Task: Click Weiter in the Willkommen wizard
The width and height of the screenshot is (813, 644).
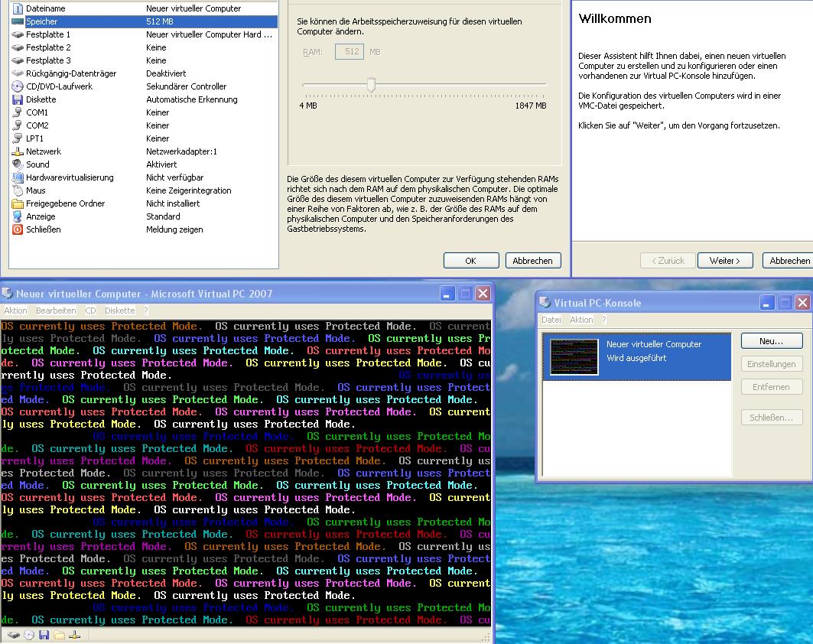Action: coord(725,261)
